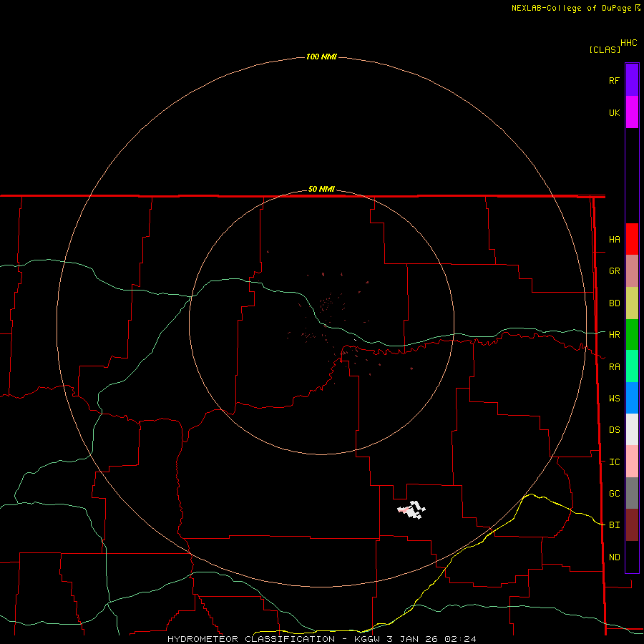Click the DS white legend swatch

point(632,429)
